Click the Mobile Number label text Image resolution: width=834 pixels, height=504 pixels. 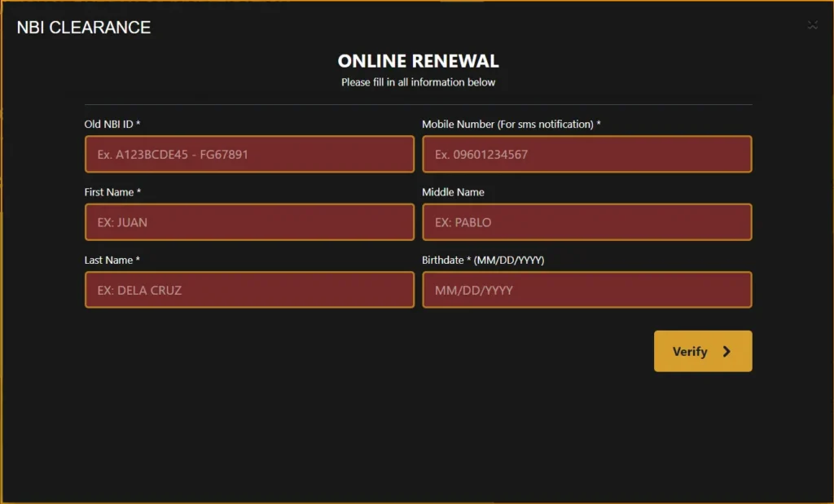(x=510, y=124)
